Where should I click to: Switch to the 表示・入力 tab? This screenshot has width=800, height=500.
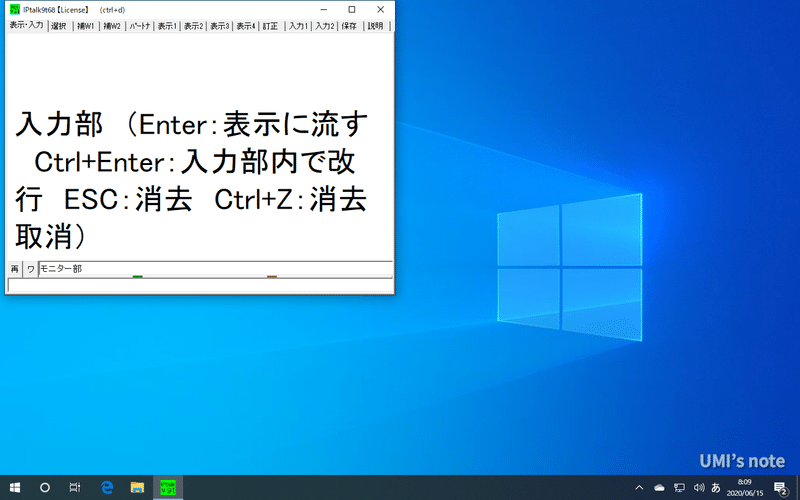coord(27,26)
